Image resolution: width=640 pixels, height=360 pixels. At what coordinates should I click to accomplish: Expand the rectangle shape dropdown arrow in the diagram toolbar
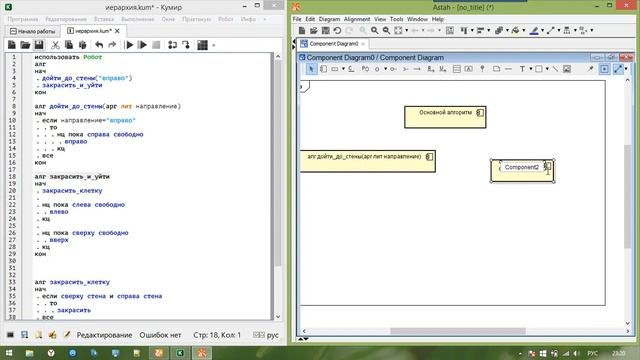[x=547, y=69]
